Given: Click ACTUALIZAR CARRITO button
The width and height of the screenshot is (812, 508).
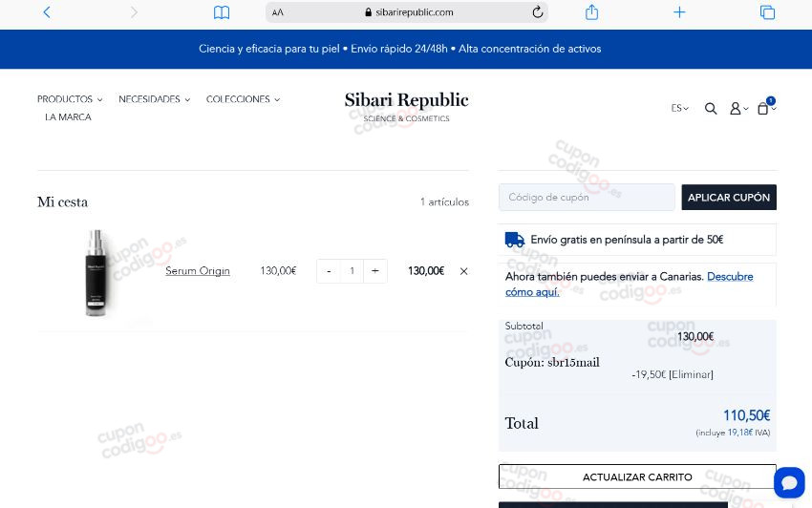Looking at the screenshot, I should (x=637, y=476).
